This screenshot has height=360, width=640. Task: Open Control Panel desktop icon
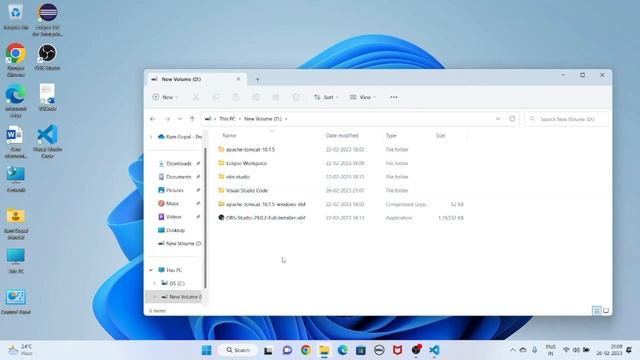tap(16, 302)
